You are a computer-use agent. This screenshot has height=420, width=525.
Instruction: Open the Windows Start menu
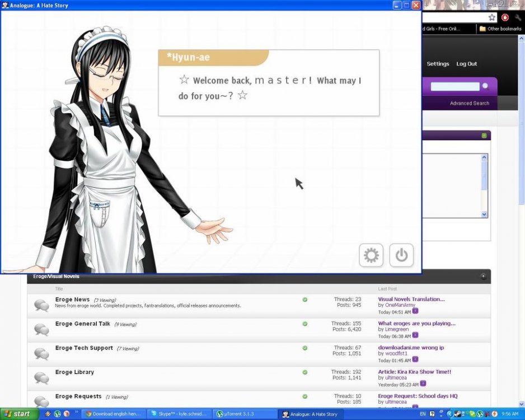click(x=19, y=414)
